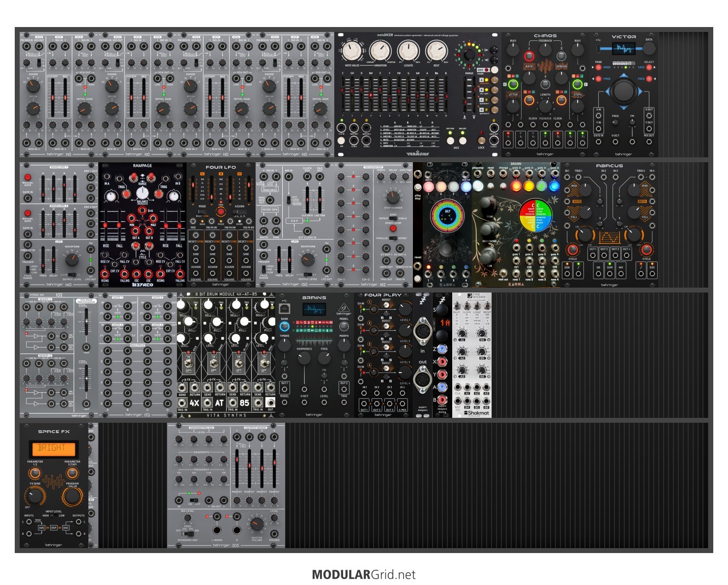Click module 150 CLK Rate slider
The width and height of the screenshot is (728, 585).
pos(308,200)
